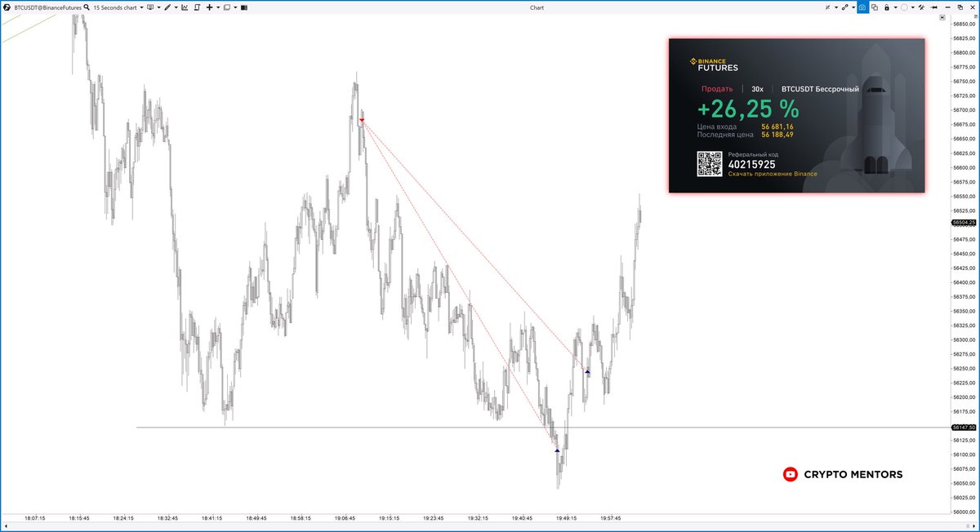Minimize the chart window
Screen dimensions: 980x532
(948, 7)
